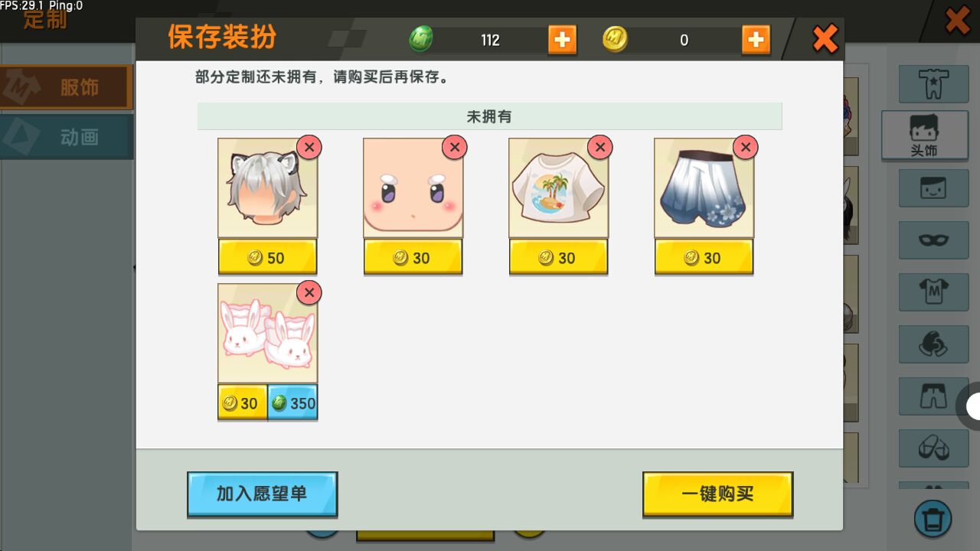Switch to the 服饰 tab
980x551 pixels.
(x=67, y=87)
